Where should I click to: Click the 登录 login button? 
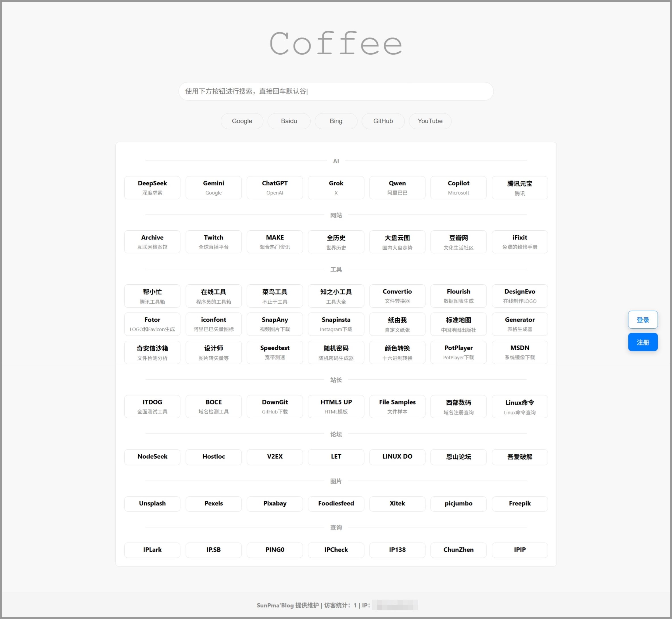click(x=642, y=320)
